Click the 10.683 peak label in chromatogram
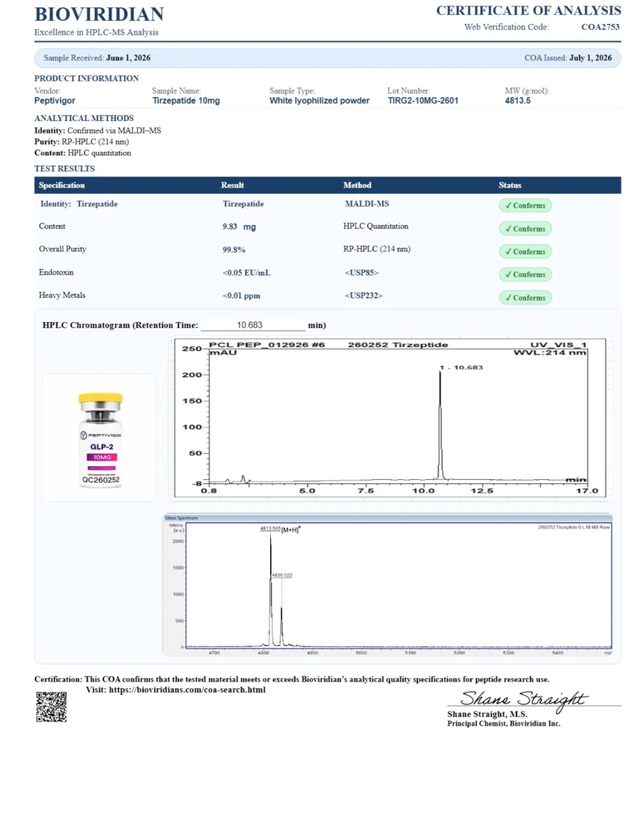Screen dimensions: 644x813 pyautogui.click(x=462, y=368)
